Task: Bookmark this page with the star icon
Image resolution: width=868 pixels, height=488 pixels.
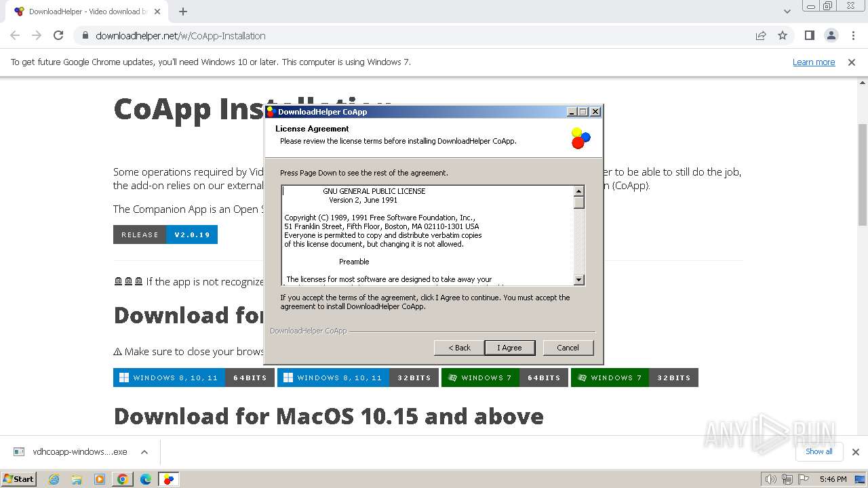Action: pos(783,36)
